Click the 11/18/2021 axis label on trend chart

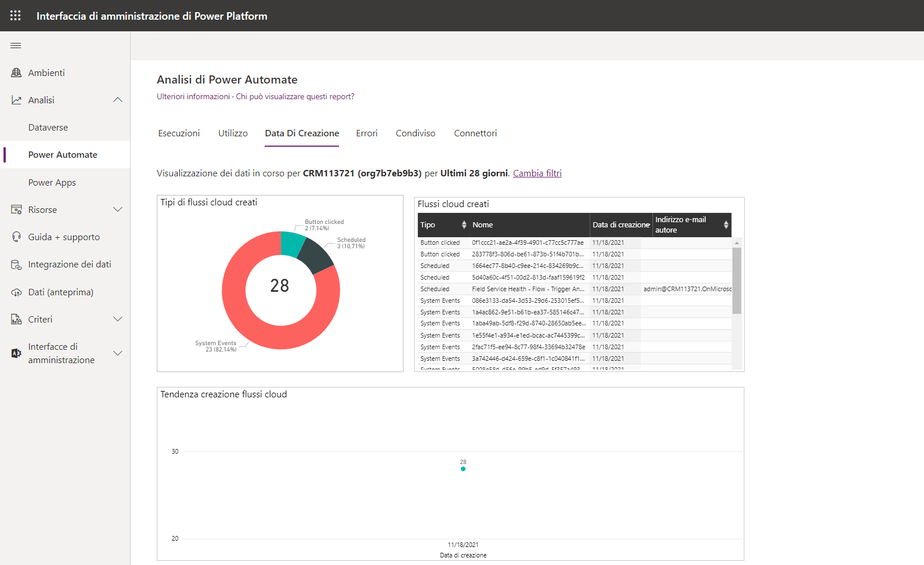463,545
